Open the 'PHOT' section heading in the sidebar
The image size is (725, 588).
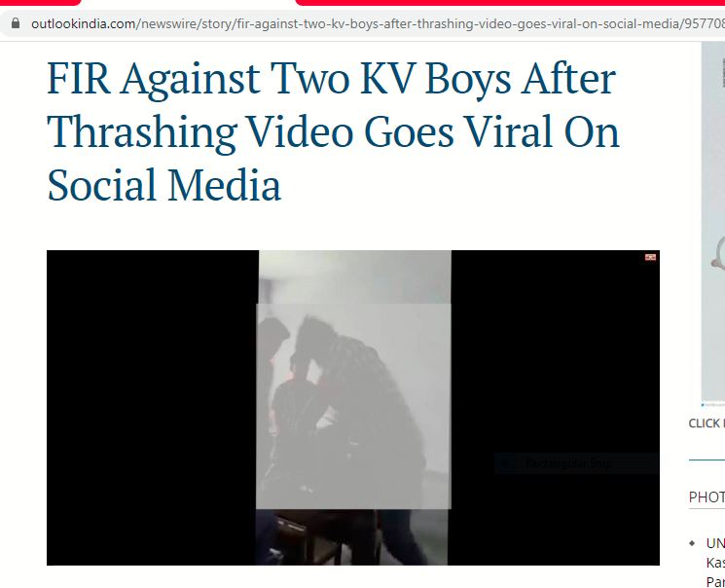(707, 497)
